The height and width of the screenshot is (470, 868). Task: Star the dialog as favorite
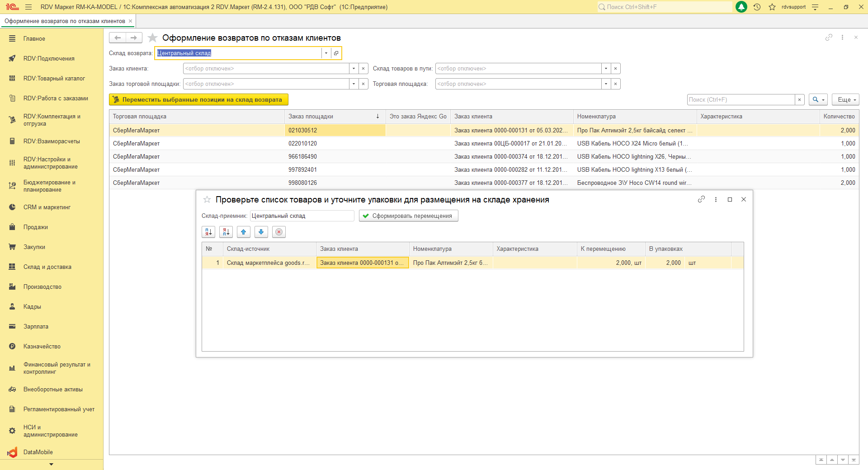[x=207, y=199]
